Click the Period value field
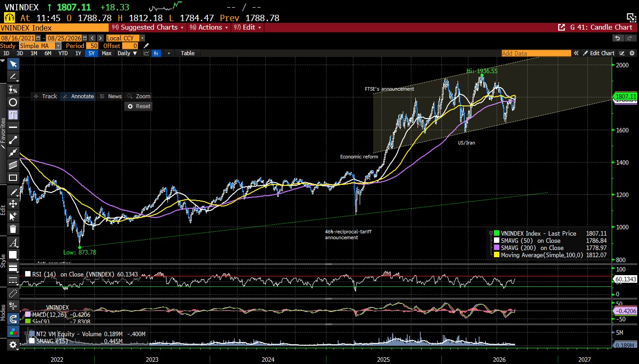 tap(93, 46)
